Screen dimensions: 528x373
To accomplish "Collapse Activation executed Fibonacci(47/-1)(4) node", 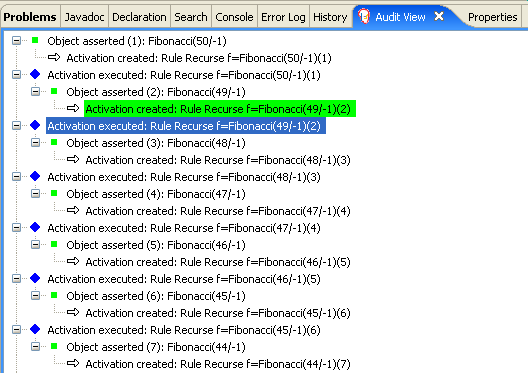I will coord(16,228).
